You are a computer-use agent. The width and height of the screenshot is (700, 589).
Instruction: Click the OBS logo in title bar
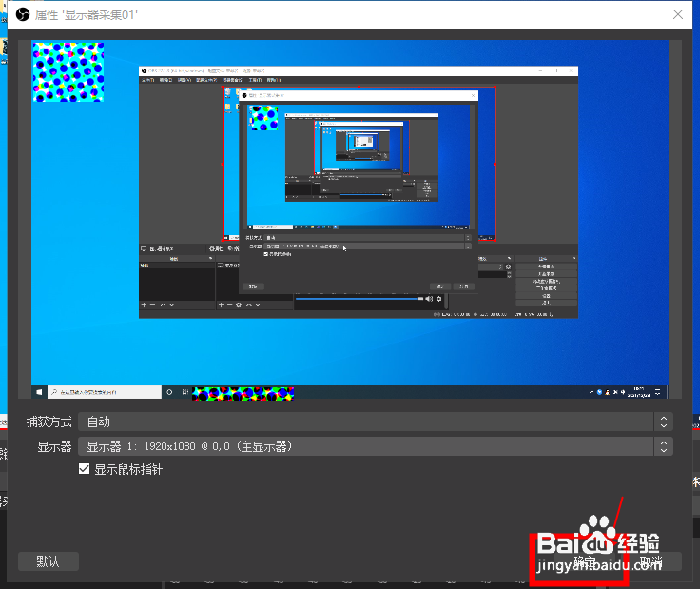click(22, 14)
